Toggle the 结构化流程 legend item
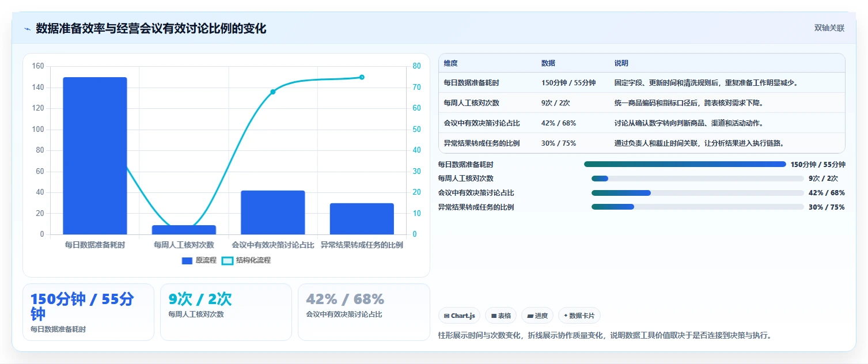 tap(246, 260)
